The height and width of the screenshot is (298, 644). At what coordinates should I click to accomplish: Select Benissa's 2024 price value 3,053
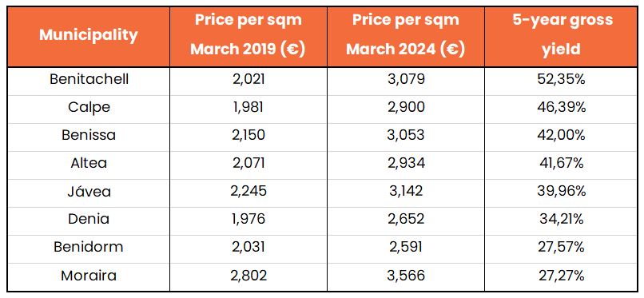tap(406, 135)
